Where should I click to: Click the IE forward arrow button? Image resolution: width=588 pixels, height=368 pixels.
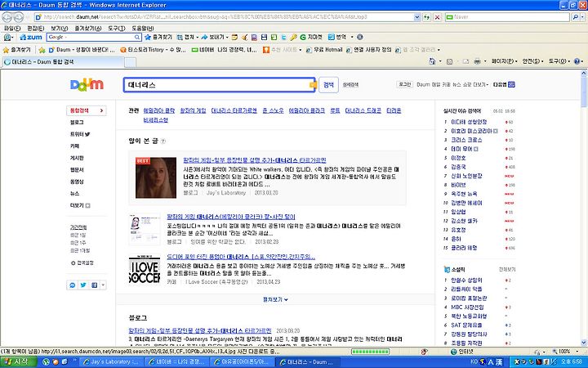(19, 17)
